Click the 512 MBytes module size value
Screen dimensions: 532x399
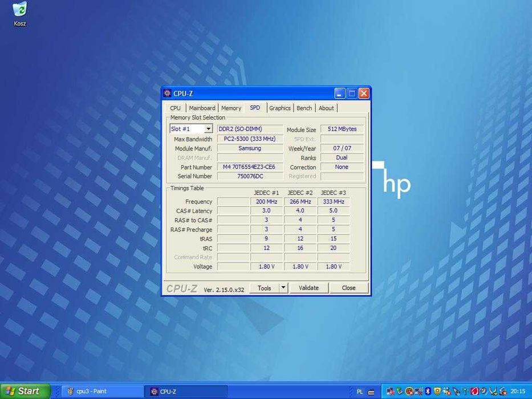click(342, 129)
